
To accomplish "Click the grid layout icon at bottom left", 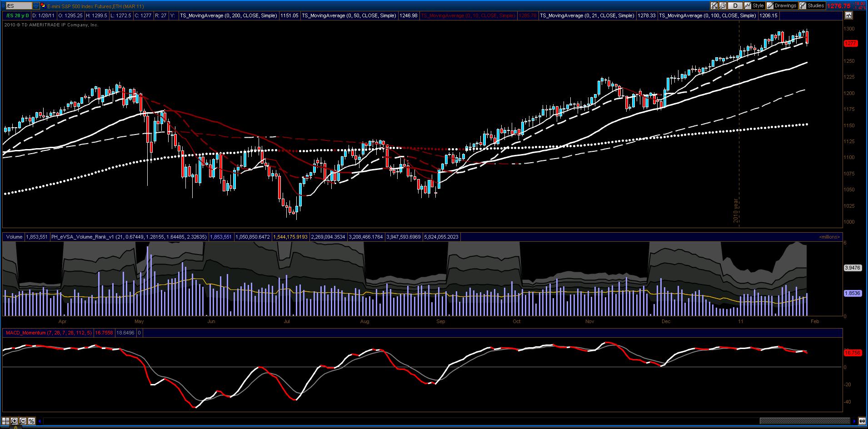I will coord(6,421).
